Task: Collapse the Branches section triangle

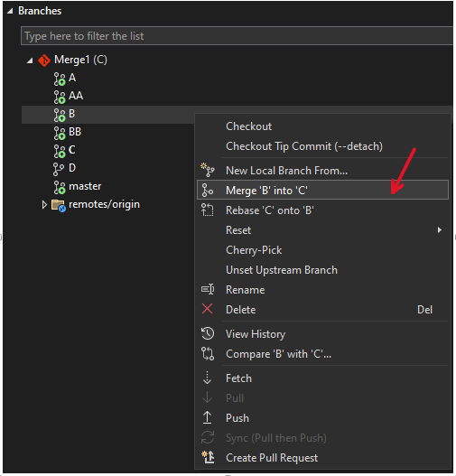Action: pyautogui.click(x=10, y=11)
